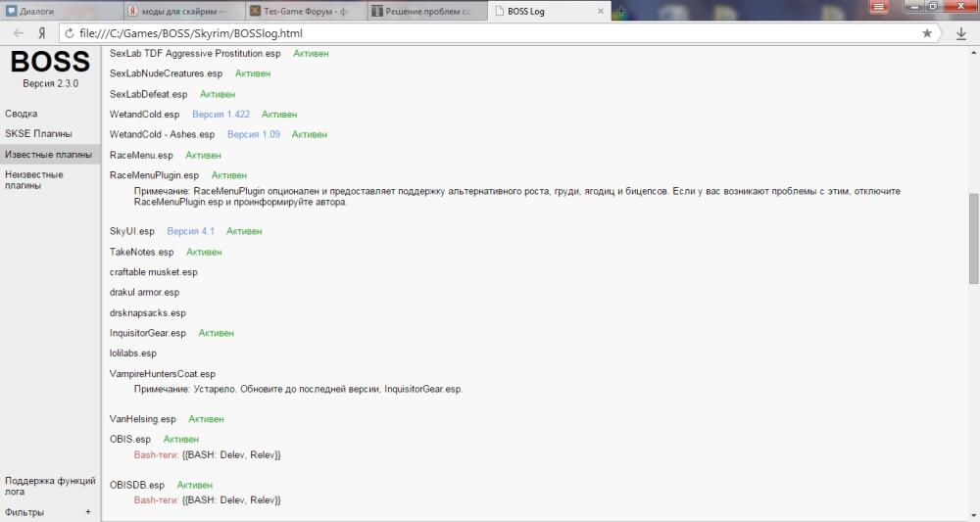Click TakeNotes.esp entry name
The image size is (980, 522).
tap(142, 253)
